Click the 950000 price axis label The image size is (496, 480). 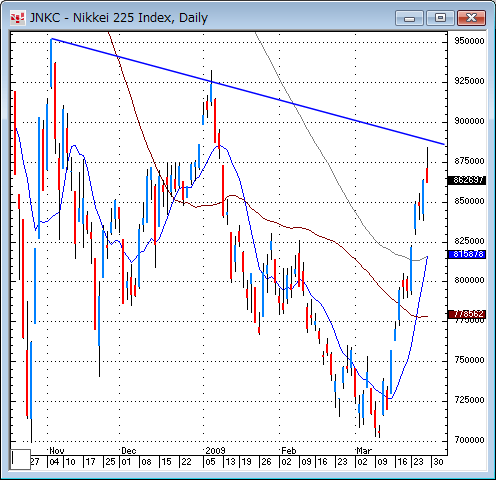point(469,41)
